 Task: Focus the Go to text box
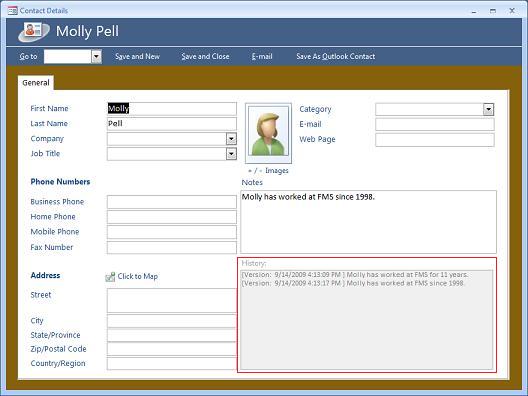click(68, 57)
